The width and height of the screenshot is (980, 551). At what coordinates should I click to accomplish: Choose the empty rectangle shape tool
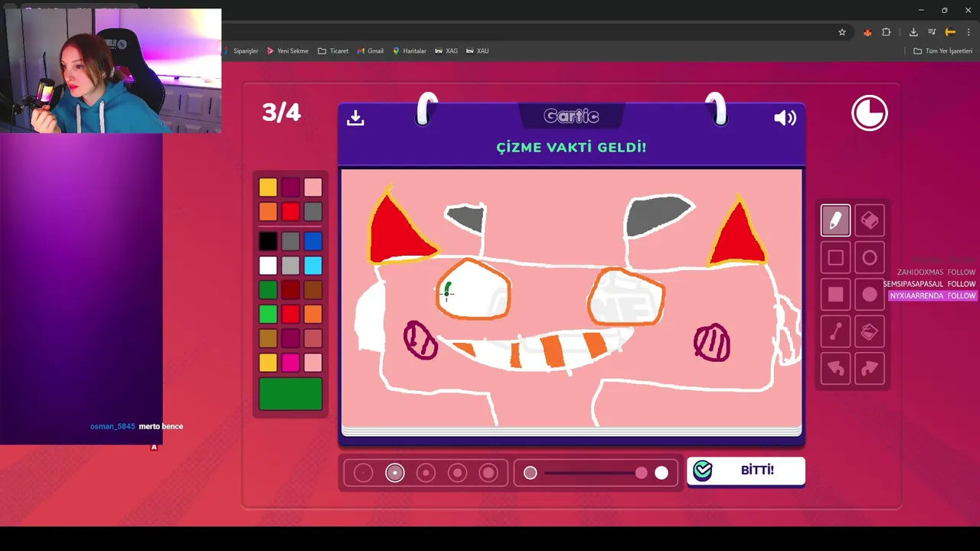point(835,258)
